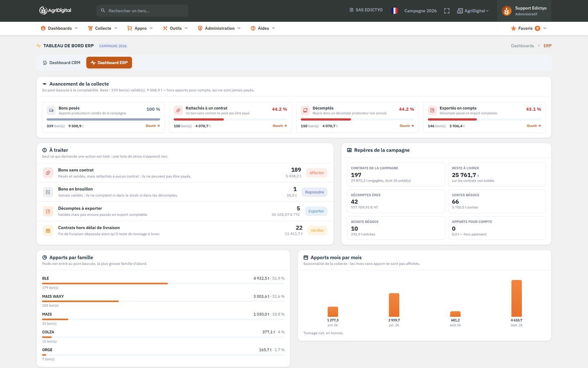Click Campagne 2026 in the top bar
This screenshot has height=368, width=588.
[x=420, y=11]
